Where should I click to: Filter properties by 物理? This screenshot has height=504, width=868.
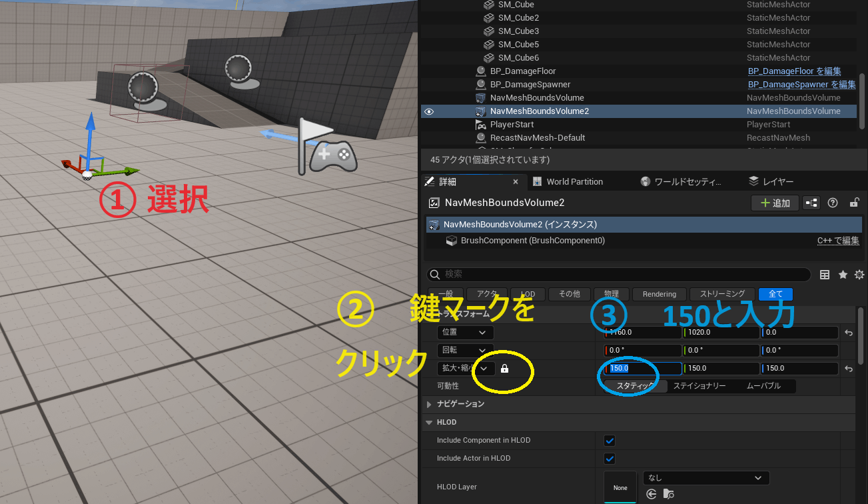click(611, 294)
